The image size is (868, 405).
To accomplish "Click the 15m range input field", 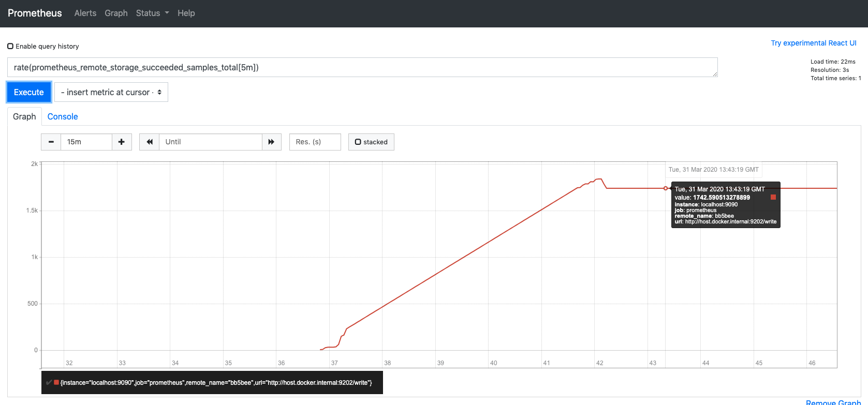I will 86,142.
